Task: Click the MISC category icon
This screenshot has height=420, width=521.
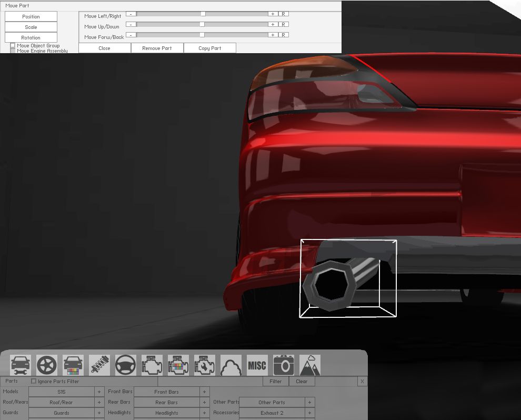Action: point(257,365)
